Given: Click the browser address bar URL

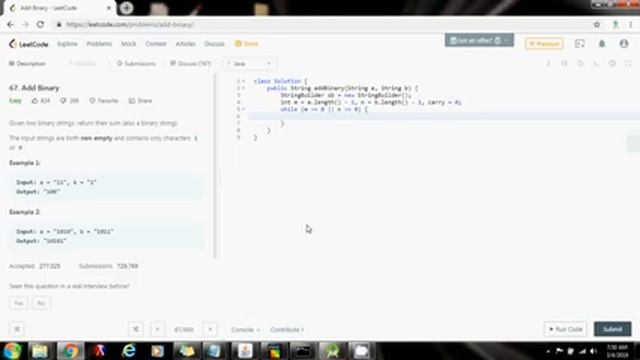Looking at the screenshot, I should [x=130, y=24].
